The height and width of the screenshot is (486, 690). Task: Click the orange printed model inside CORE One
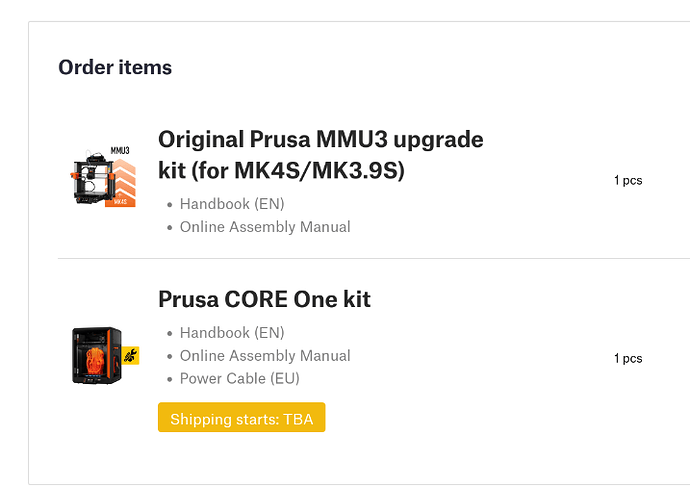pyautogui.click(x=99, y=355)
